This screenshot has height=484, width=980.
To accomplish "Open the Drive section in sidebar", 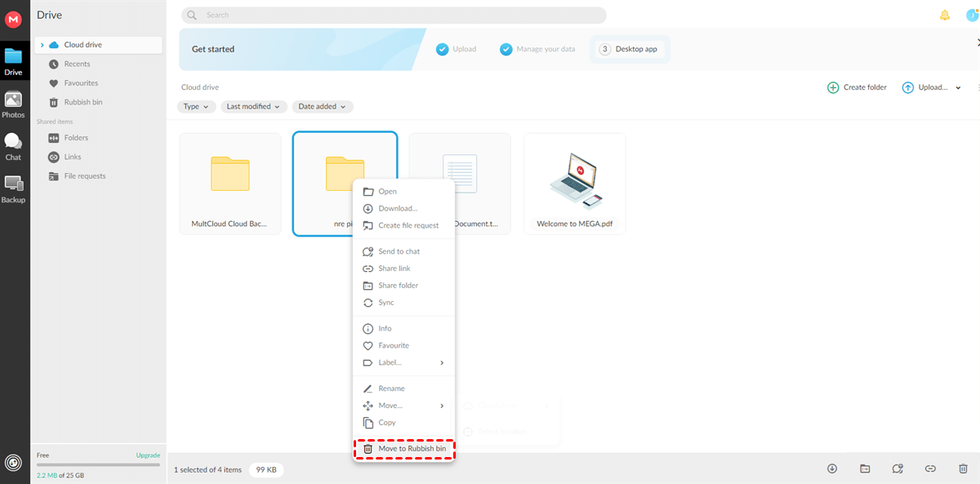I will click(13, 62).
